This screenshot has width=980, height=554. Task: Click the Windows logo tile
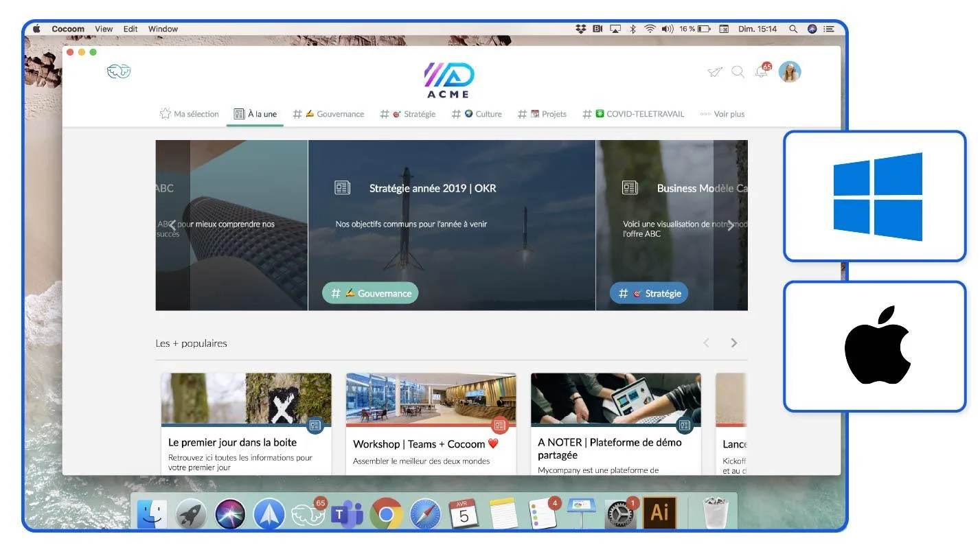pos(875,196)
